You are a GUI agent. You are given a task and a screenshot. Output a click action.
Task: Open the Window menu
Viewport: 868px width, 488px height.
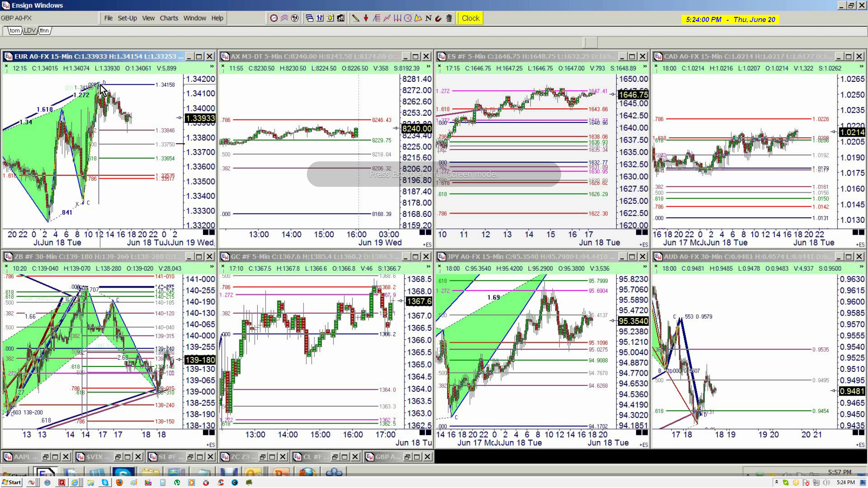click(195, 18)
